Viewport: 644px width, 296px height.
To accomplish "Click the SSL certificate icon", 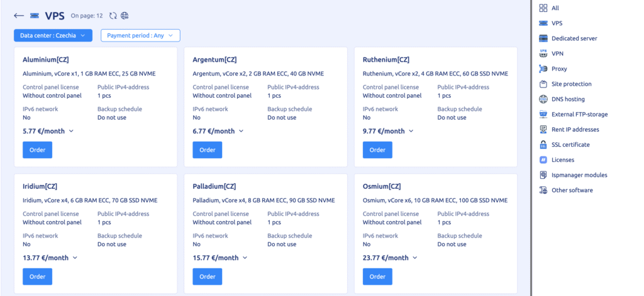I will tap(543, 145).
